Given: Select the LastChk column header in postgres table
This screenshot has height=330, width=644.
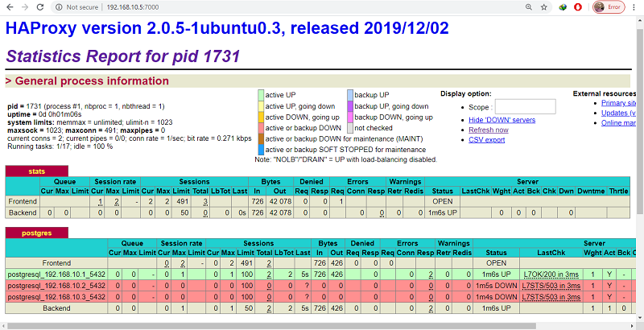Looking at the screenshot, I should (x=551, y=253).
